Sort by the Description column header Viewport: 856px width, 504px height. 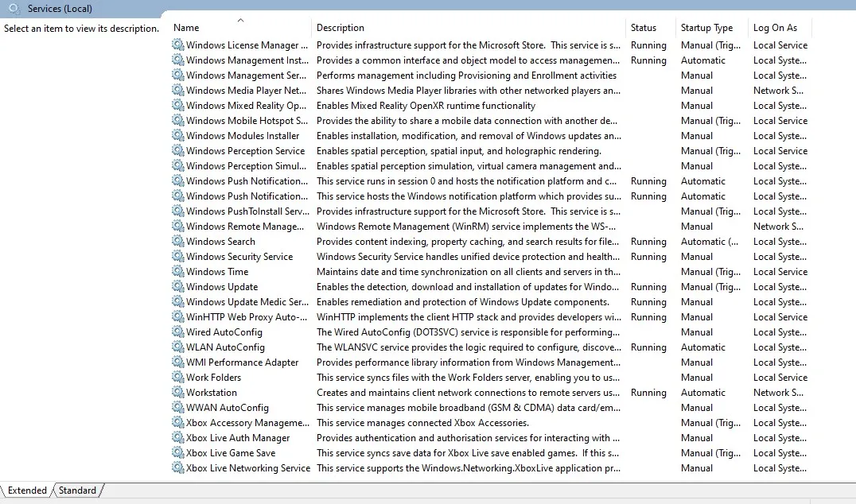click(340, 27)
